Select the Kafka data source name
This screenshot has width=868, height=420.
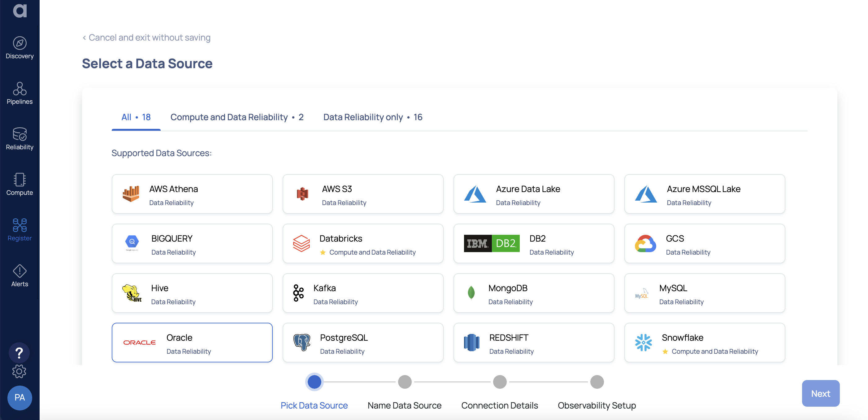click(x=324, y=288)
